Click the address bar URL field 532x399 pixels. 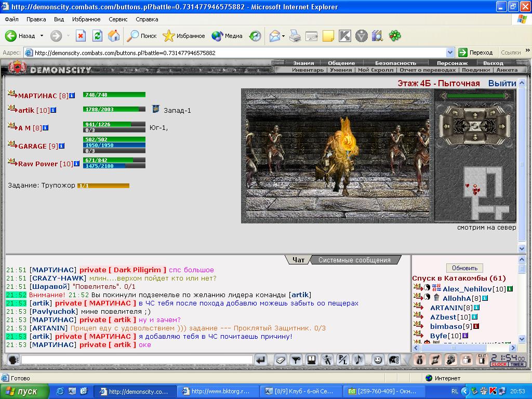click(x=235, y=52)
